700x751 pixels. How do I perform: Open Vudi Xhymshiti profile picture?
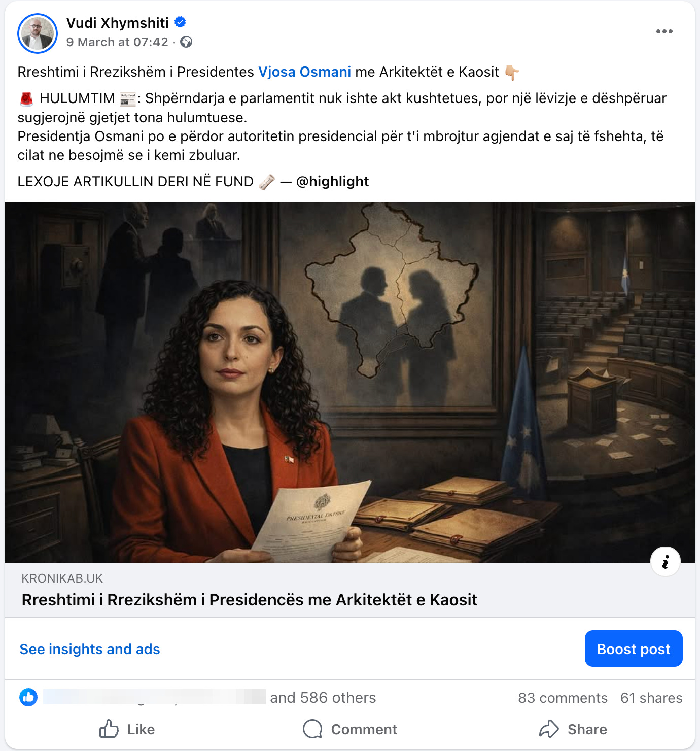(x=38, y=33)
